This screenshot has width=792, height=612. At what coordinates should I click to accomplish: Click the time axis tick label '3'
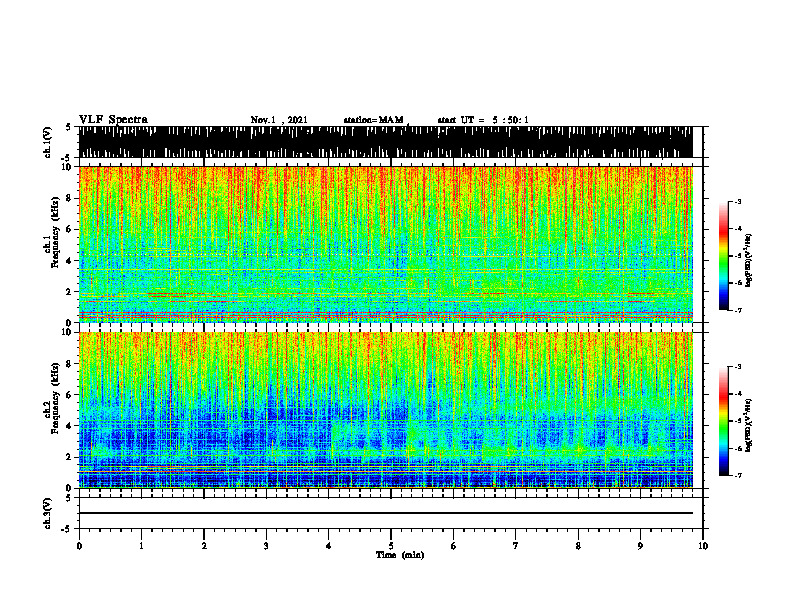click(266, 546)
